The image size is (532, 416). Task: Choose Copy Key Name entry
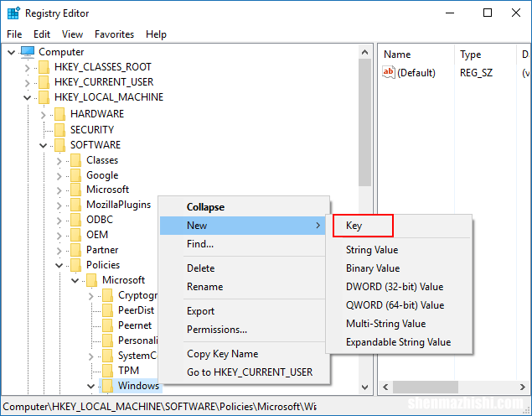(x=222, y=354)
